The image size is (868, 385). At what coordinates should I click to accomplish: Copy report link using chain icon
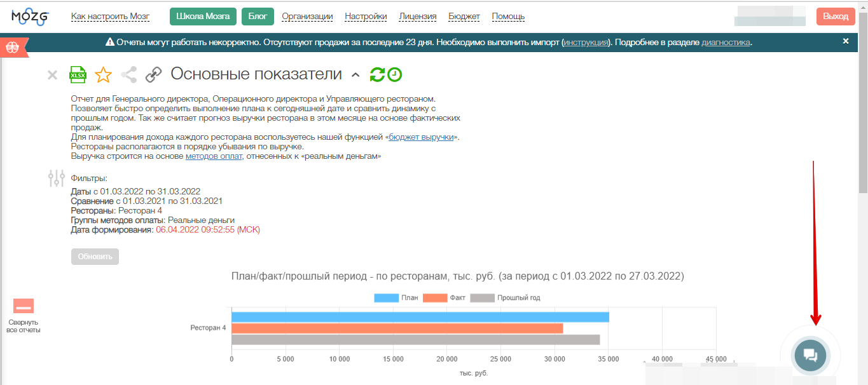click(153, 75)
